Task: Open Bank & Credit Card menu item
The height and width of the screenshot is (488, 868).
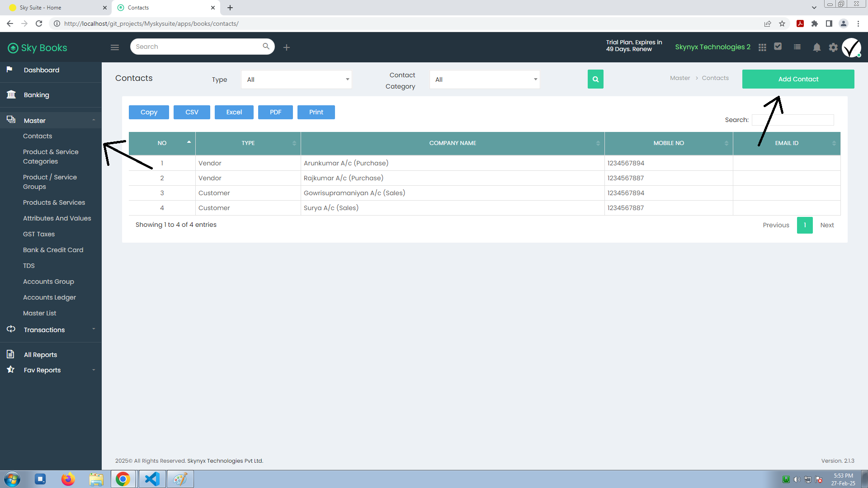Action: (53, 250)
